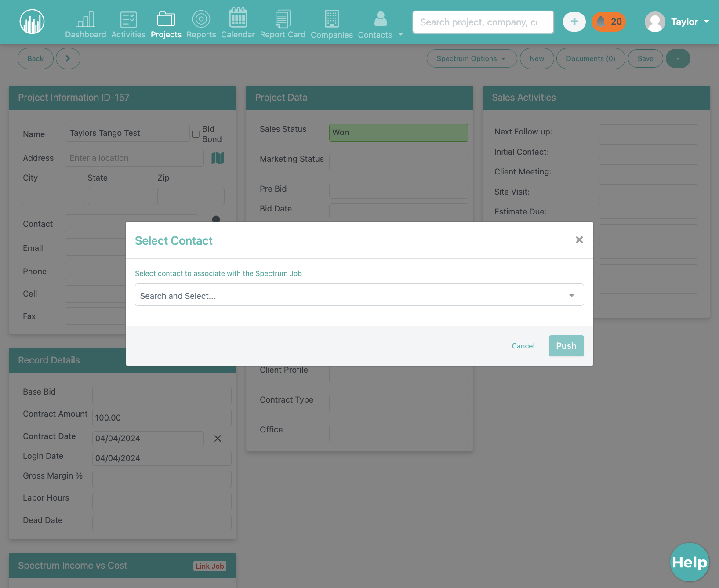This screenshot has width=719, height=588.
Task: Focus the global project search field
Action: point(483,22)
